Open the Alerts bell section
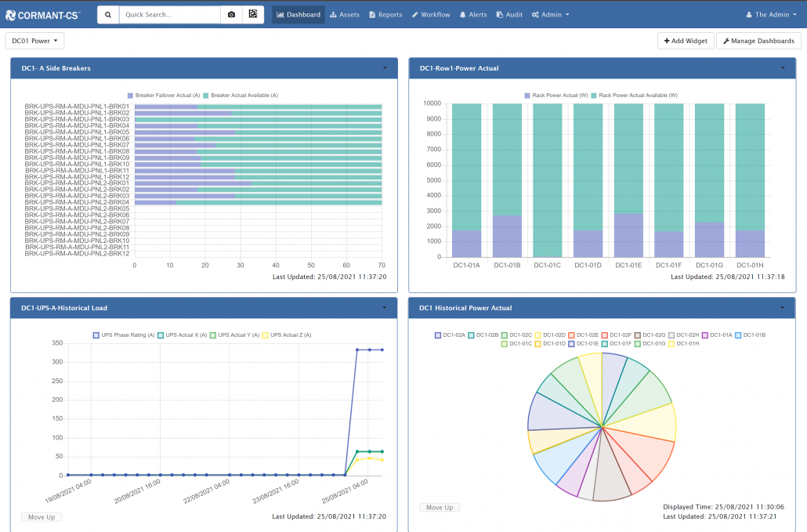Screen dimensions: 807x532 coord(473,15)
